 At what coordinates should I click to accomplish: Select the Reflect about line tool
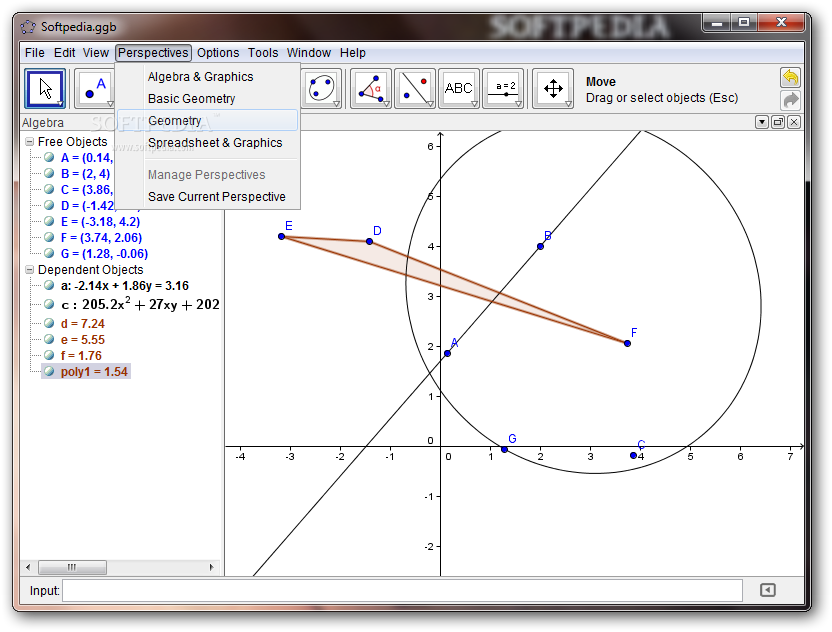click(x=415, y=88)
